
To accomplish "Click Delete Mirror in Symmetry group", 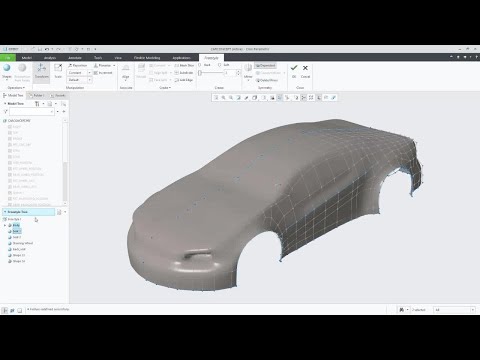I will (267, 80).
